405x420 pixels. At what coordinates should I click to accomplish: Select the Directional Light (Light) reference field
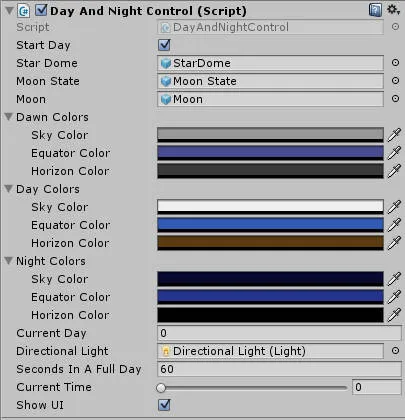click(x=270, y=351)
